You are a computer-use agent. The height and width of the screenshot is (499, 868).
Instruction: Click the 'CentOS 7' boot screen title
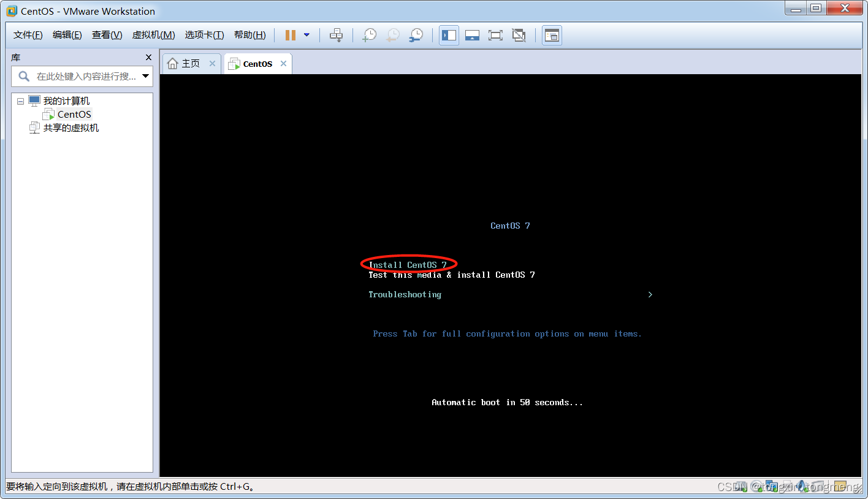510,226
